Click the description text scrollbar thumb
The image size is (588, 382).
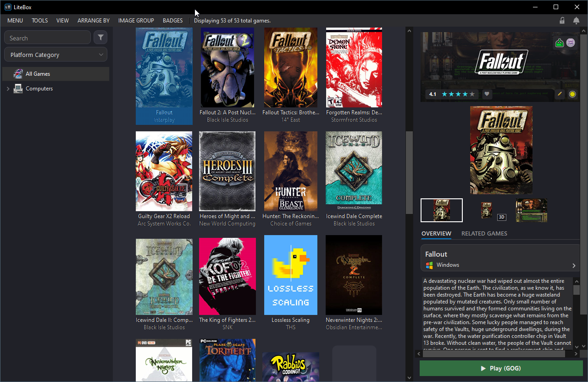click(x=577, y=290)
